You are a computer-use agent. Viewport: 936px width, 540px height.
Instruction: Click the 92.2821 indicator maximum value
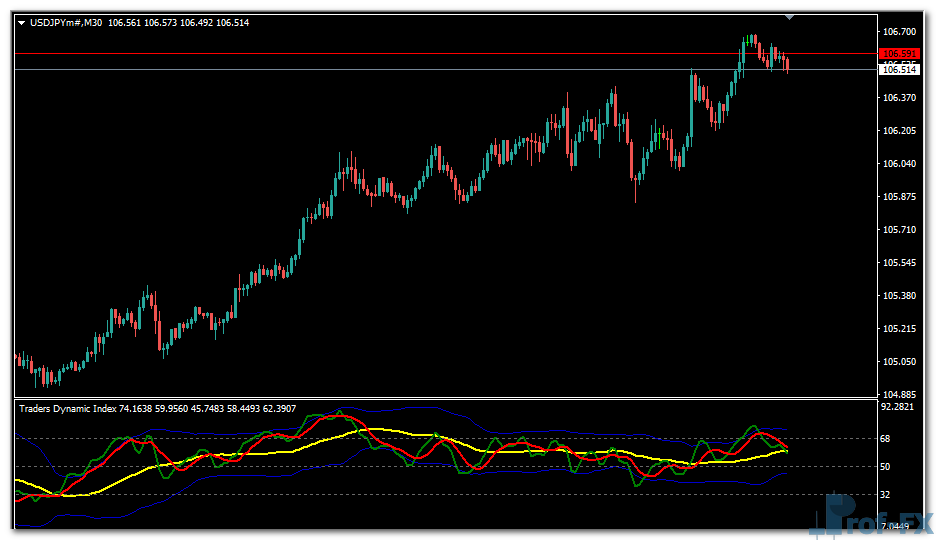point(900,408)
